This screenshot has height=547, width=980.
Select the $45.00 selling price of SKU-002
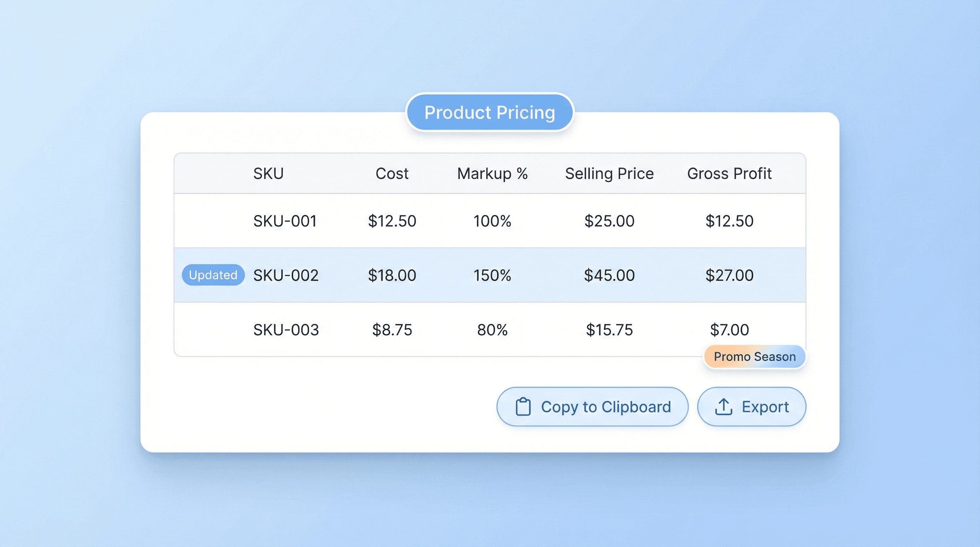coord(609,275)
